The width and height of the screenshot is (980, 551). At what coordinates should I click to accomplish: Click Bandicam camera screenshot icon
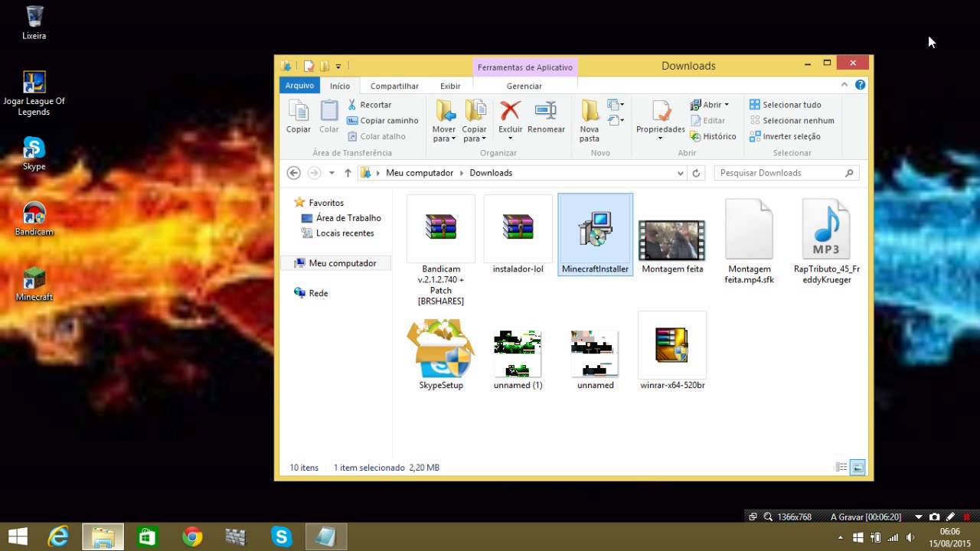pos(934,517)
